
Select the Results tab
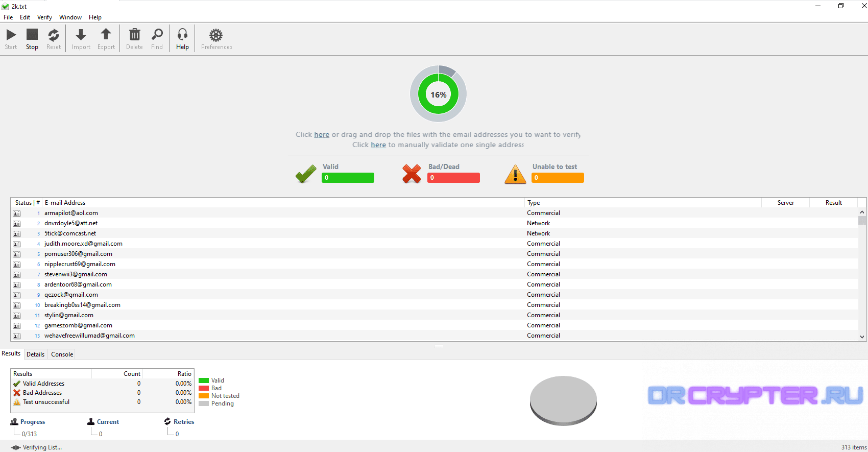click(11, 353)
